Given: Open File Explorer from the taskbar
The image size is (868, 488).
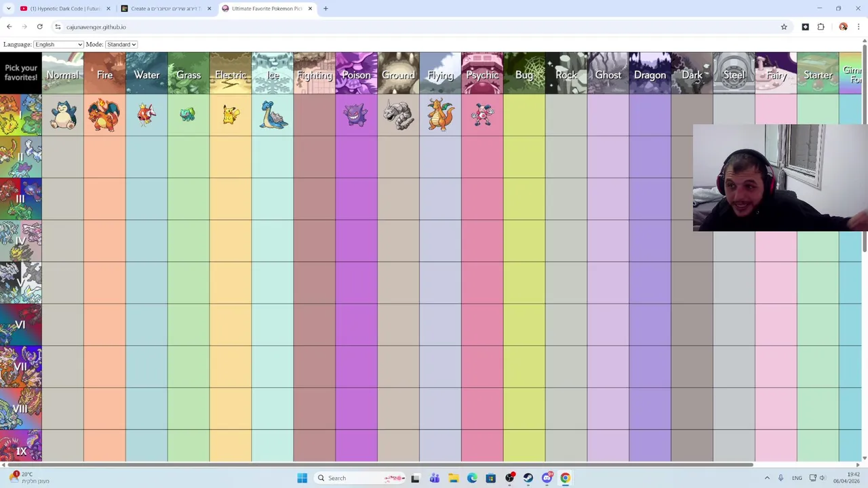Looking at the screenshot, I should [x=453, y=478].
